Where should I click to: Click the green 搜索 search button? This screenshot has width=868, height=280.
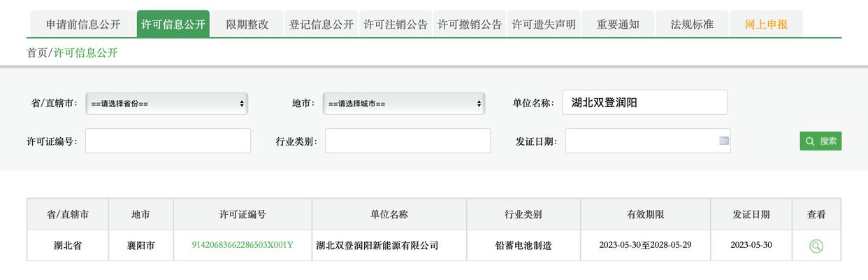pos(820,141)
